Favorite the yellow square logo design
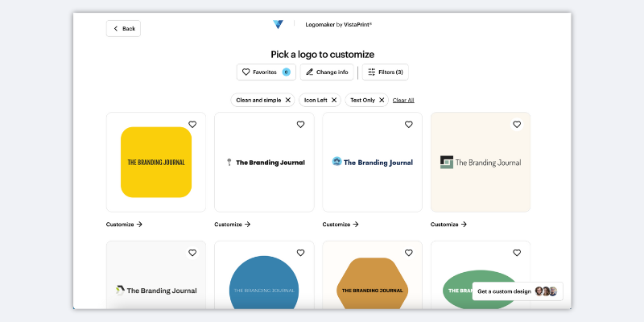Screen dimensions: 644x322 tap(192, 125)
